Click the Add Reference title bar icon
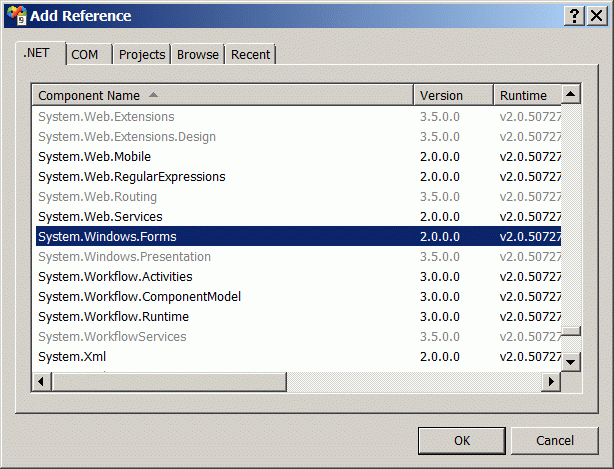The width and height of the screenshot is (614, 469). 17,16
